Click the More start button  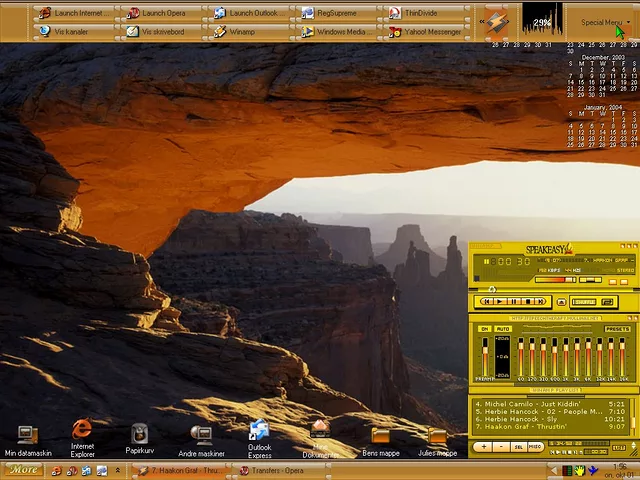(x=23, y=470)
